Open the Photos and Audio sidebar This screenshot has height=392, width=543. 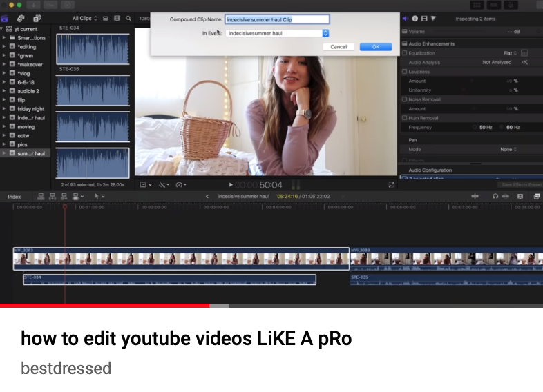(19, 18)
